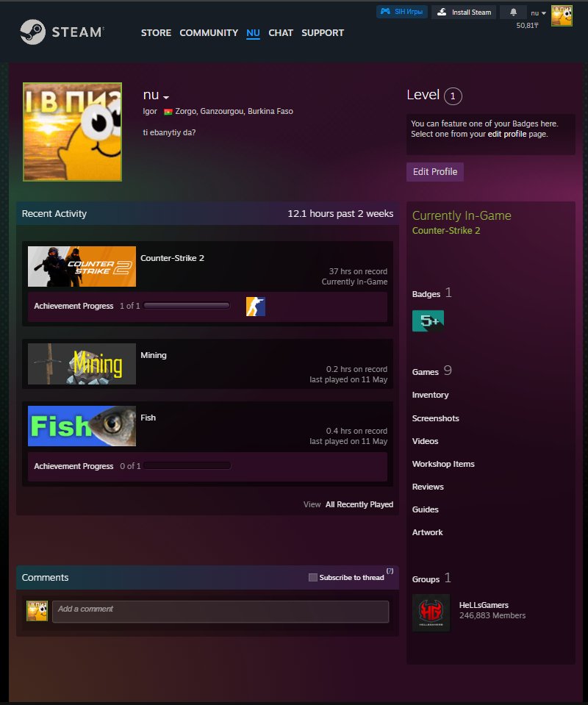Screen dimensions: 588x705
Task: Click Fish achievement progress bar
Action: [187, 466]
